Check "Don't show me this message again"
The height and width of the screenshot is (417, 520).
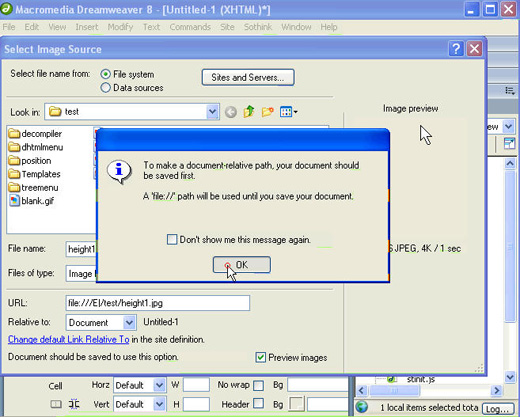point(172,240)
